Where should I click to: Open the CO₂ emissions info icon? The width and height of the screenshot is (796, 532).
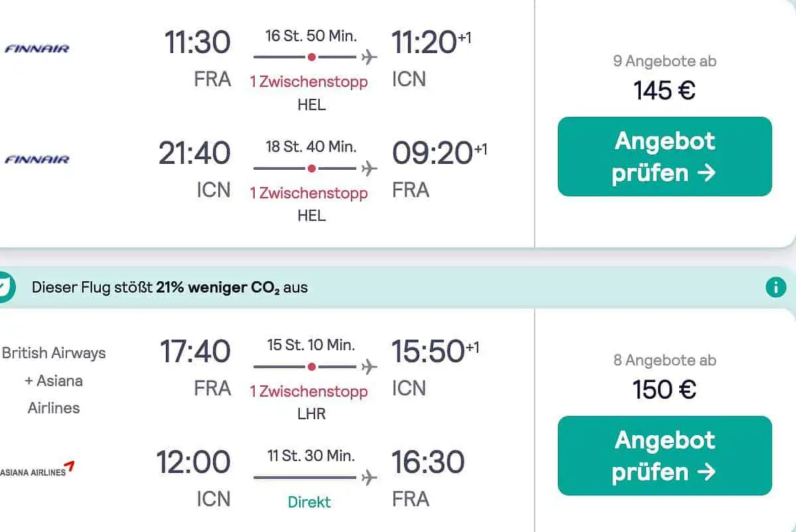click(775, 287)
